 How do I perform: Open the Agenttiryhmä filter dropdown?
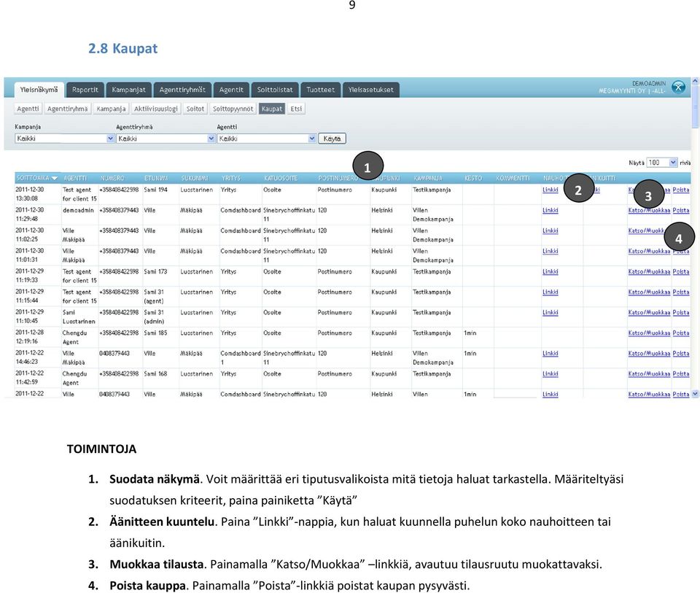(166, 139)
